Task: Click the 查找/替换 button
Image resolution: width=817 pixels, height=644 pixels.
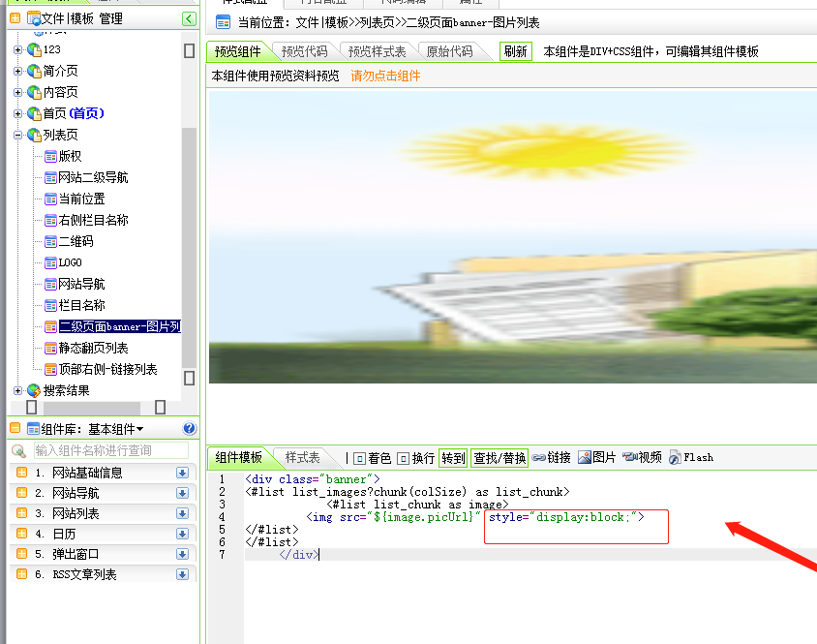Action: coord(499,458)
